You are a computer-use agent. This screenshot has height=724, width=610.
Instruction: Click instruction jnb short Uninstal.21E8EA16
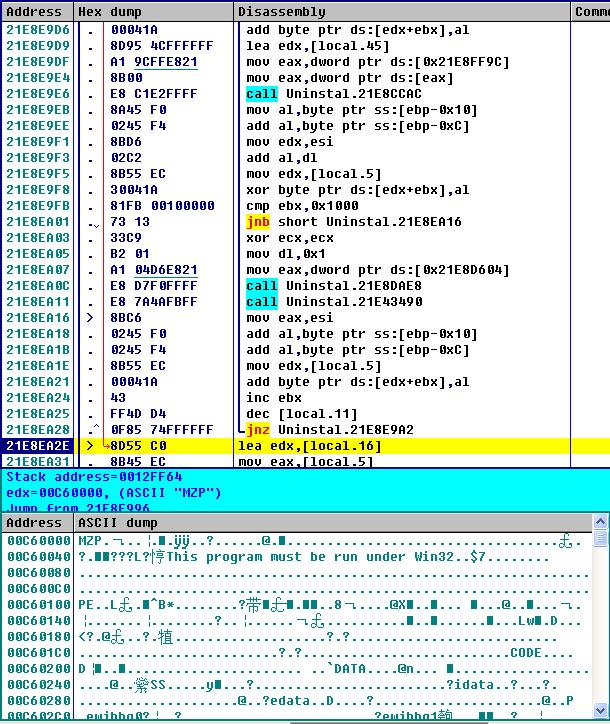point(354,222)
